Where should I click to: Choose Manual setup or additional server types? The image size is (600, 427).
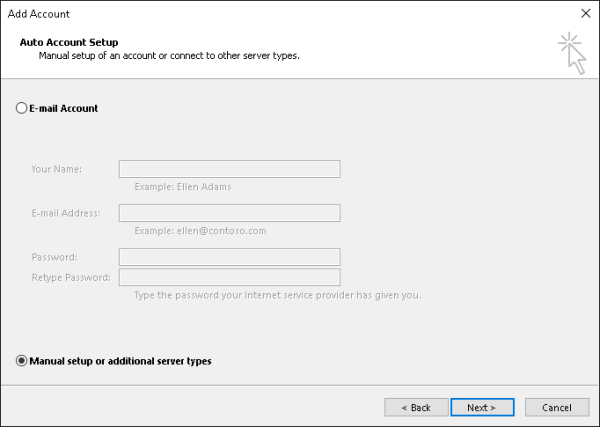click(22, 361)
